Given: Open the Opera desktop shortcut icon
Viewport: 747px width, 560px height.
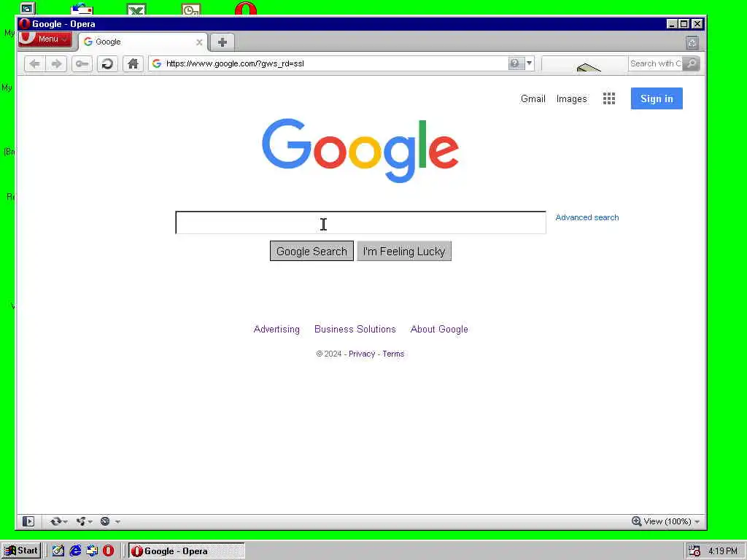Looking at the screenshot, I should click(x=246, y=8).
